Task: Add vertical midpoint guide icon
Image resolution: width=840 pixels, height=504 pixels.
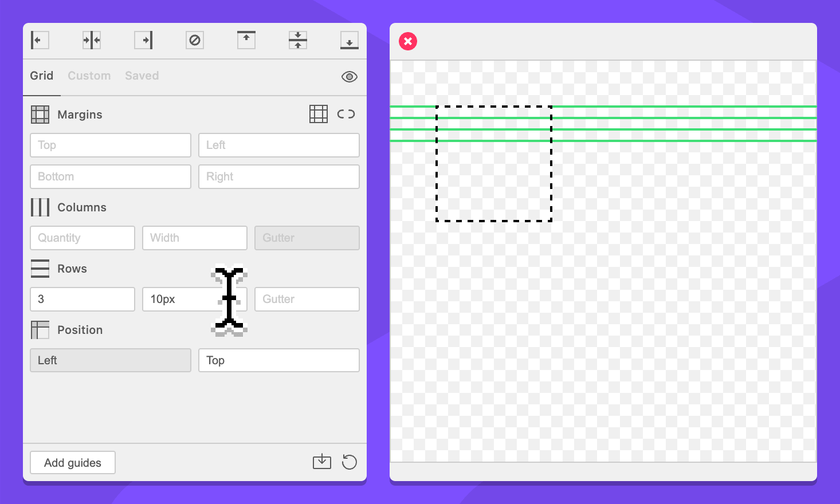Action: click(92, 40)
